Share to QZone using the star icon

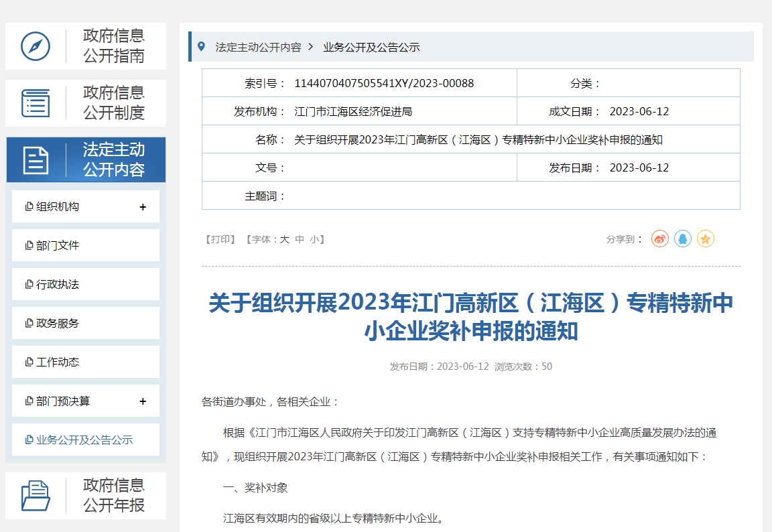(705, 239)
